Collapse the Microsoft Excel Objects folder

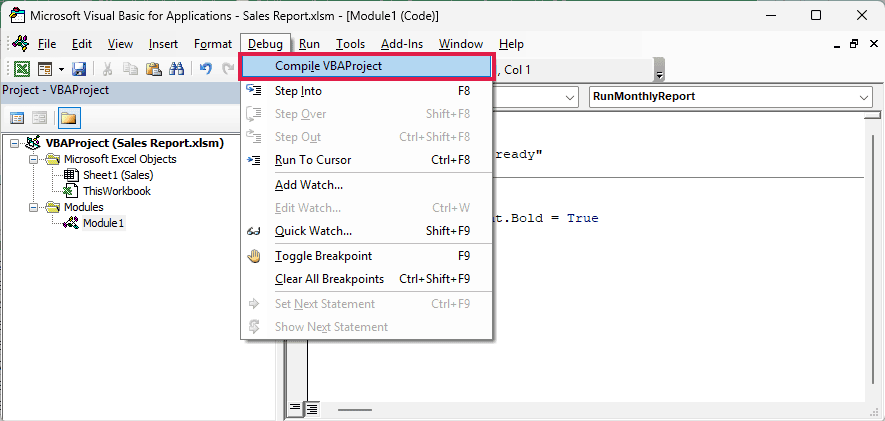(x=33, y=159)
